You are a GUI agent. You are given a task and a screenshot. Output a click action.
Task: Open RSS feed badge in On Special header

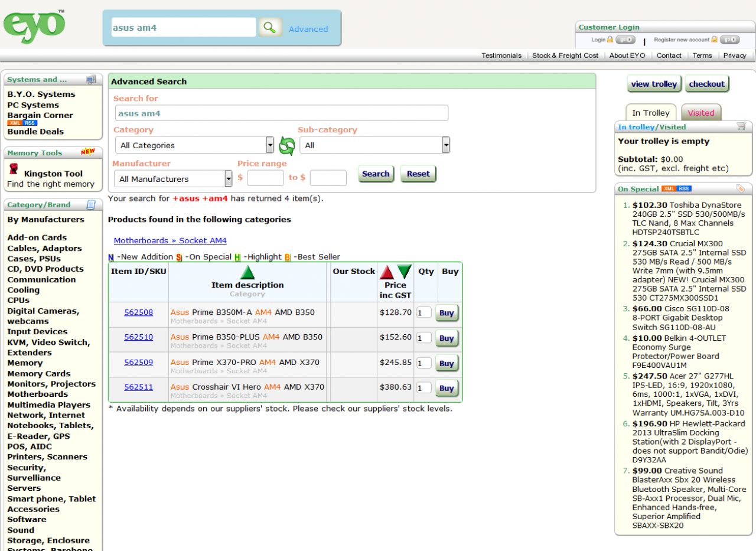click(x=684, y=188)
